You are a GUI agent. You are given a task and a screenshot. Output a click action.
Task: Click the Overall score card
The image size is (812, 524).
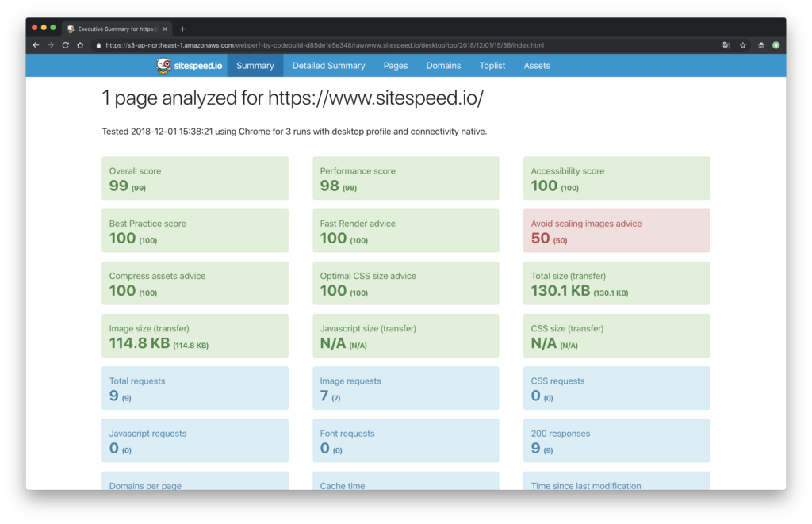click(195, 178)
